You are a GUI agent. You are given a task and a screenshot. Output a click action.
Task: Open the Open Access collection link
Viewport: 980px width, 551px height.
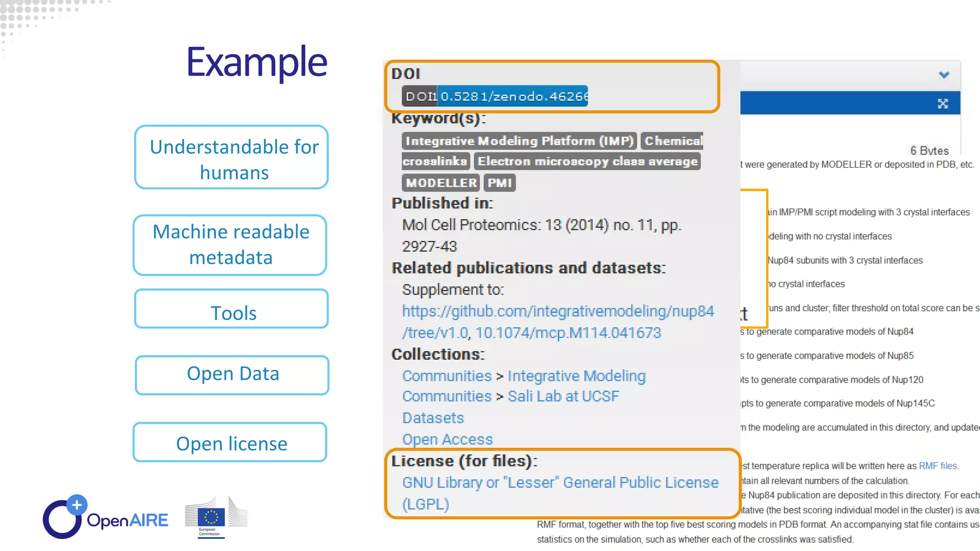click(x=447, y=440)
